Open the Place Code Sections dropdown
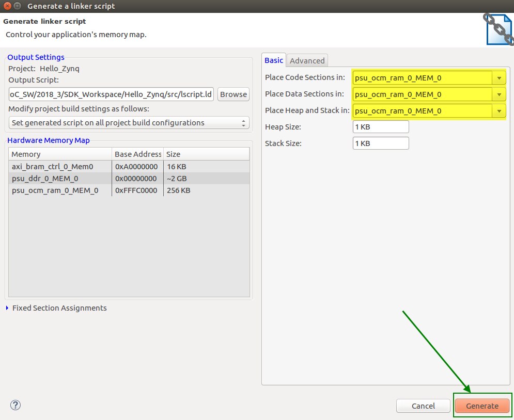Screen dimensions: 514x420 coord(499,78)
